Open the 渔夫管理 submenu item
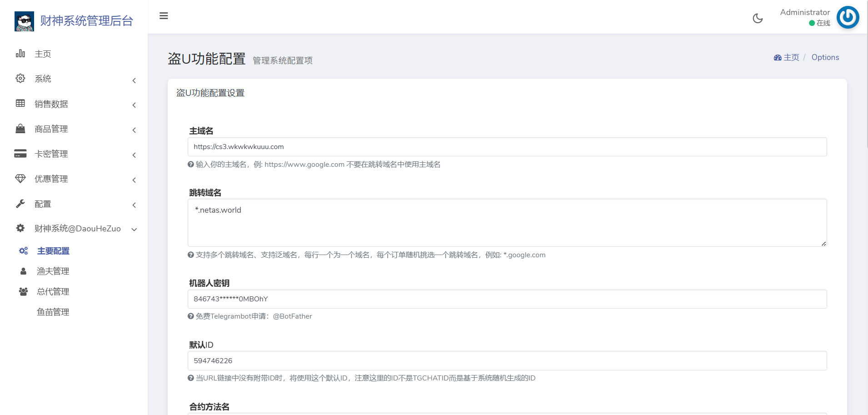This screenshot has width=868, height=415. click(53, 271)
